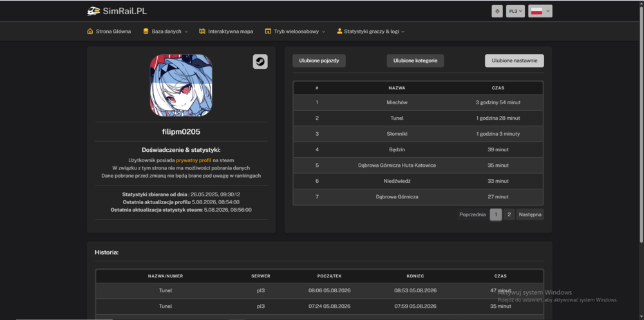Click the '3 godziny 54 minut' cell

point(498,102)
